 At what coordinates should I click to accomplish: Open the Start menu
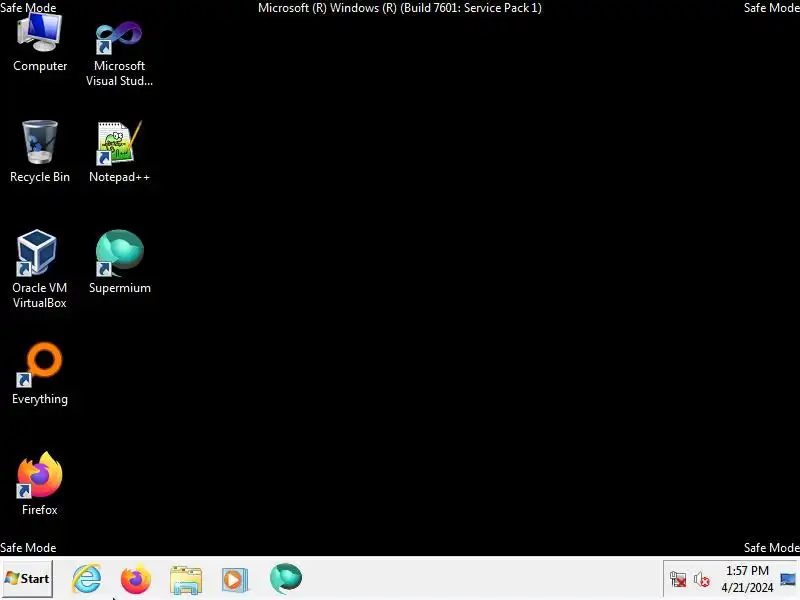coord(27,579)
